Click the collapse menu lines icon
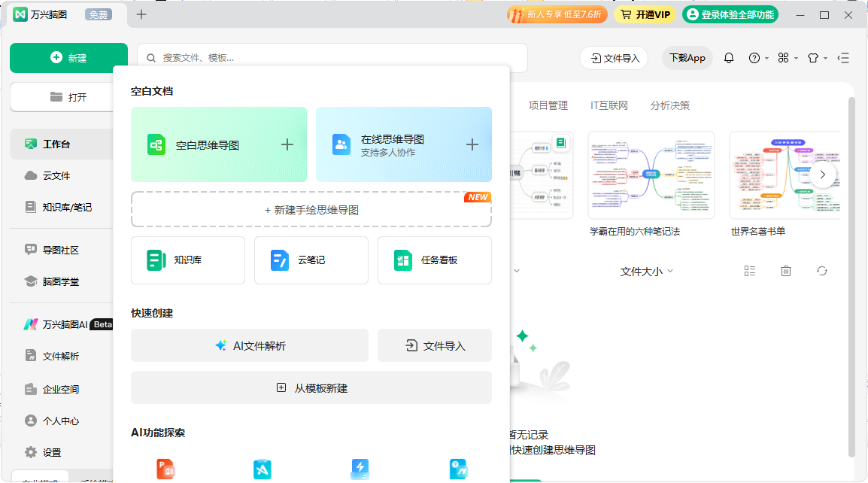Screen dimensions: 868x483 [x=843, y=58]
